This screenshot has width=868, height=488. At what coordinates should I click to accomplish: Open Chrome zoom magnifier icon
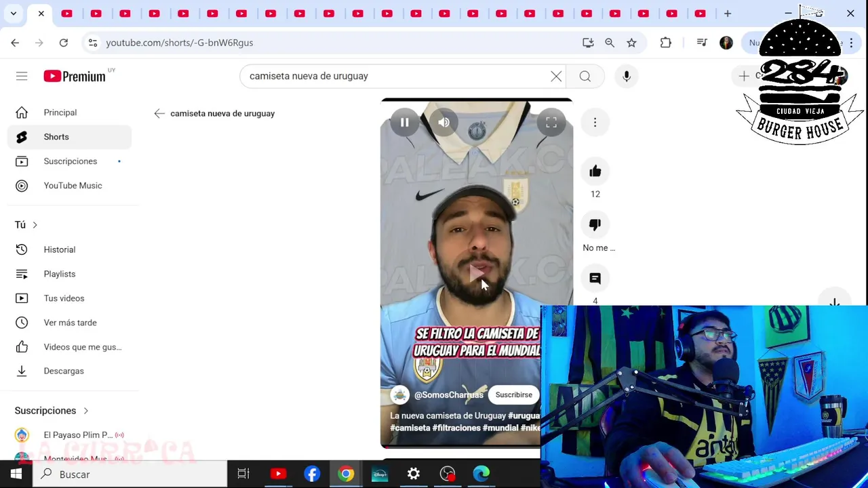610,43
